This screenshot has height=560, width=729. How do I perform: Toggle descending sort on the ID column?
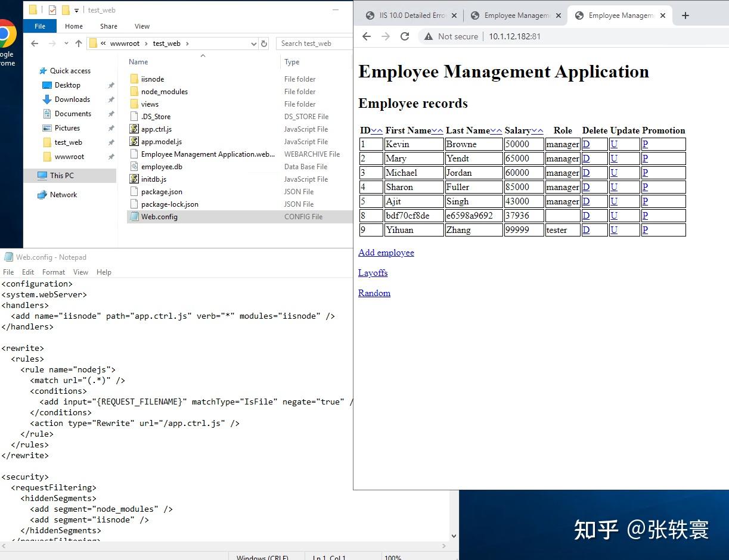375,130
